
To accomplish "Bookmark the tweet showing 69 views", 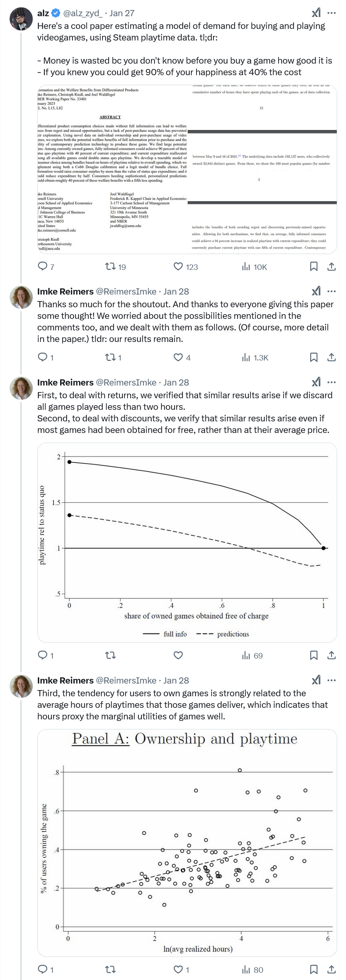I will tap(314, 655).
